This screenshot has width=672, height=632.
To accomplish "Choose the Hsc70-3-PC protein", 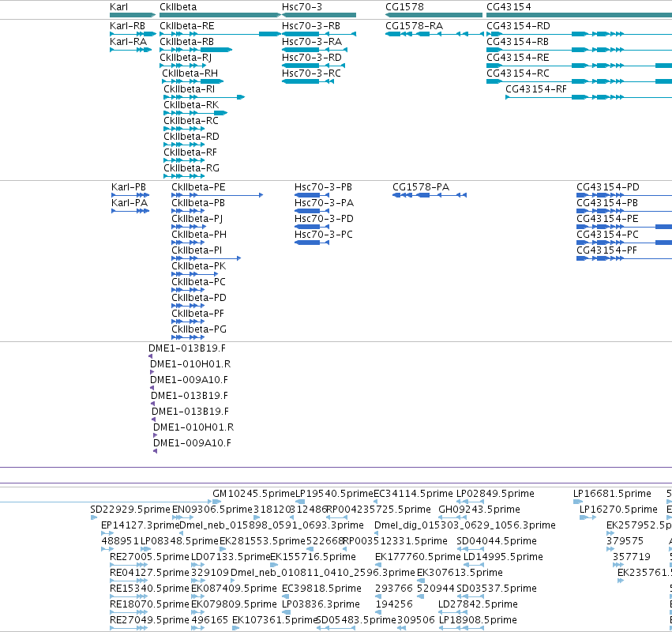I will tap(324, 235).
